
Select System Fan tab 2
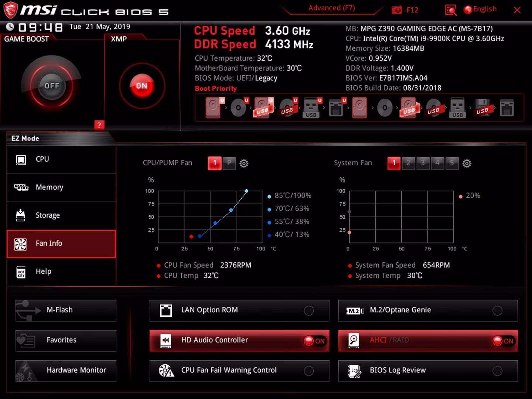[x=408, y=163]
